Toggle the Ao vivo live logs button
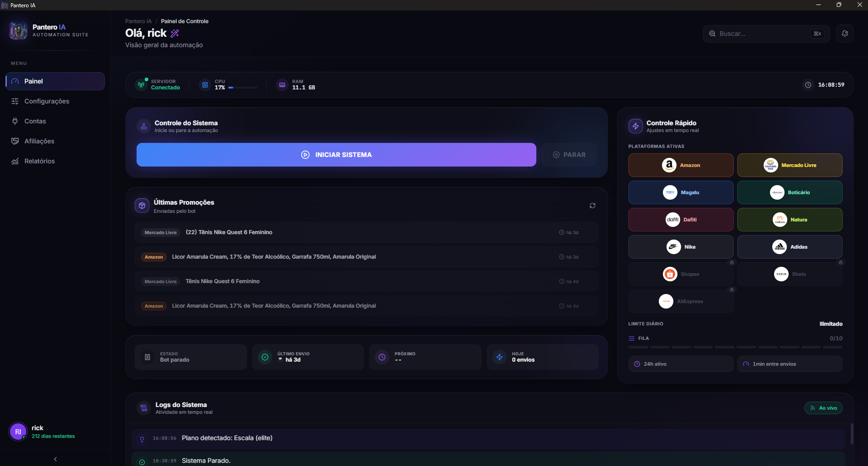The height and width of the screenshot is (466, 868). 824,408
